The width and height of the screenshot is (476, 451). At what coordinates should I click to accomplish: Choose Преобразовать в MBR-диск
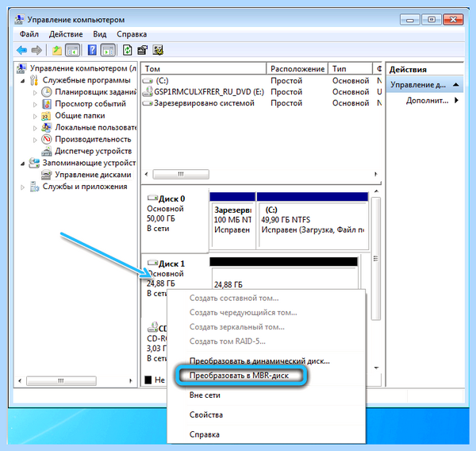click(239, 376)
